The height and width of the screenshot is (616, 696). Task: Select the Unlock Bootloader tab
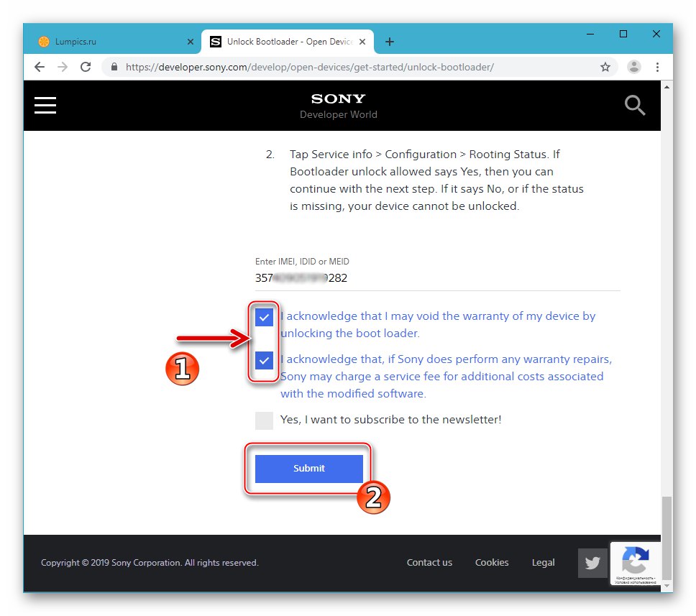coord(288,42)
